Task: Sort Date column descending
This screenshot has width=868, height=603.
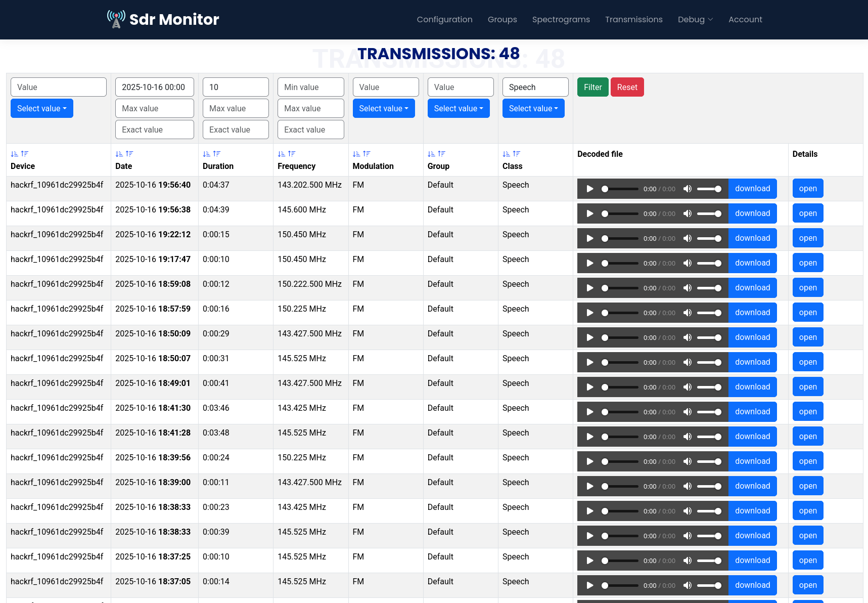Action: 129,154
